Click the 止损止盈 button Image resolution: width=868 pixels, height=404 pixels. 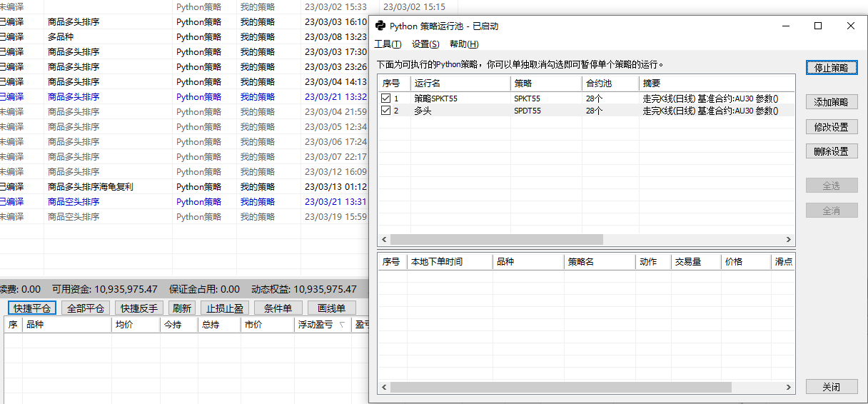[x=225, y=308]
